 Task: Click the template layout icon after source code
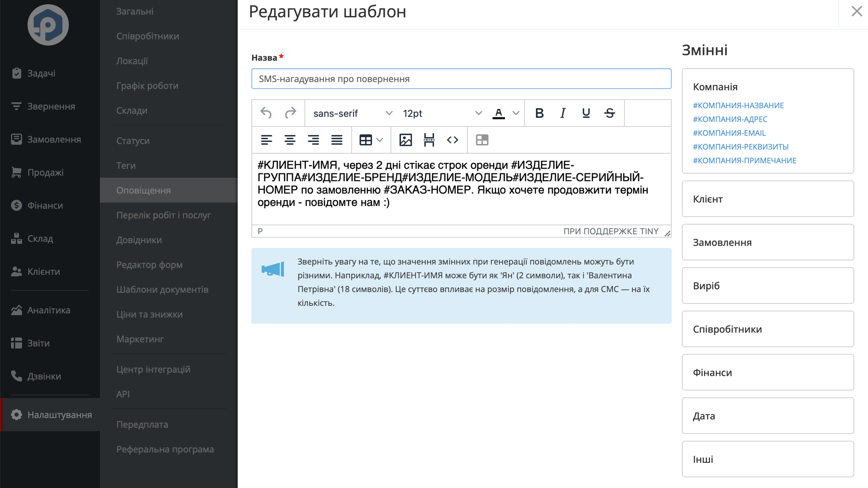tap(482, 140)
